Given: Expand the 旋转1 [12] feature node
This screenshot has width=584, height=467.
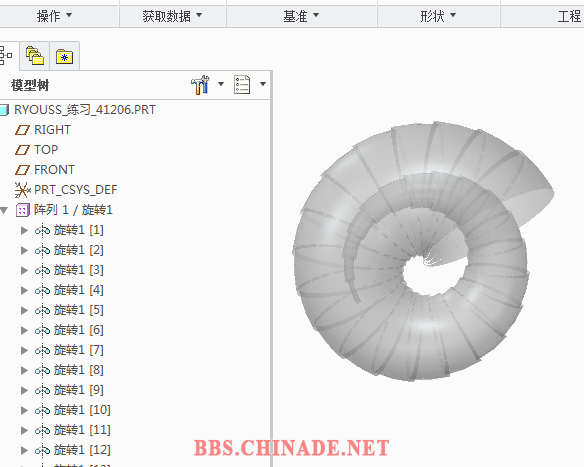Looking at the screenshot, I should point(24,451).
